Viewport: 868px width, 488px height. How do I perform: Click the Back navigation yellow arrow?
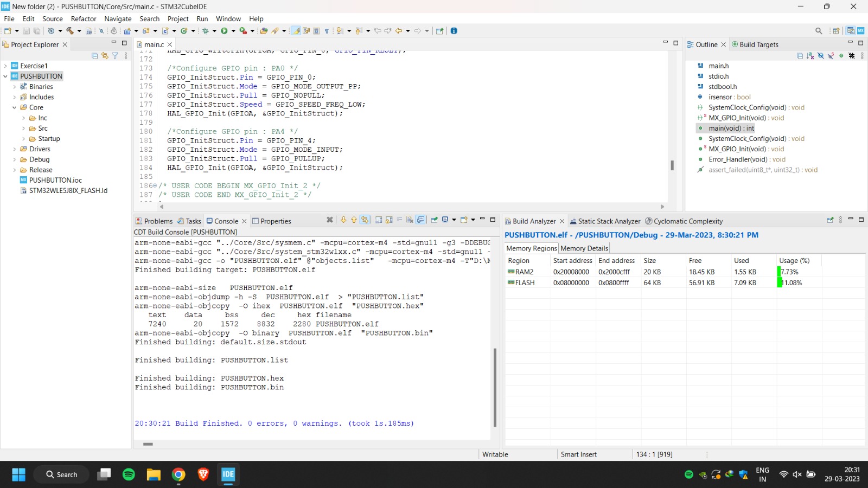(399, 31)
